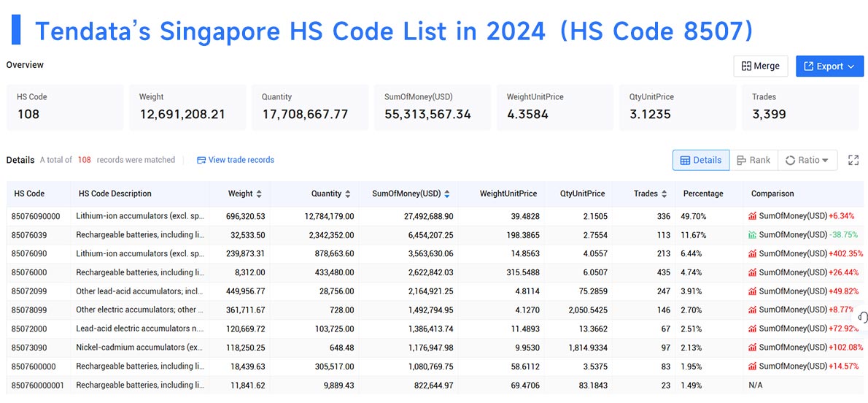Image resolution: width=868 pixels, height=403 pixels.
Task: Select HS code 85078099 cell
Action: coord(28,310)
